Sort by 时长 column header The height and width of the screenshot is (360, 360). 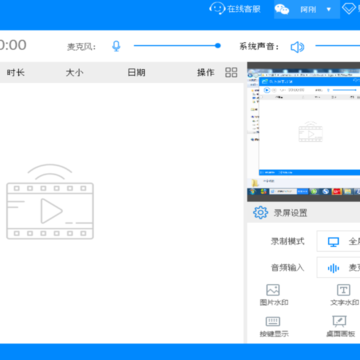(15, 72)
